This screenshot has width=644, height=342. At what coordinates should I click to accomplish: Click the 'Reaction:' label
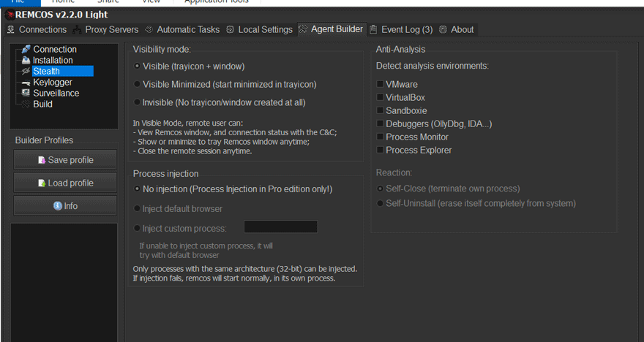(x=394, y=172)
